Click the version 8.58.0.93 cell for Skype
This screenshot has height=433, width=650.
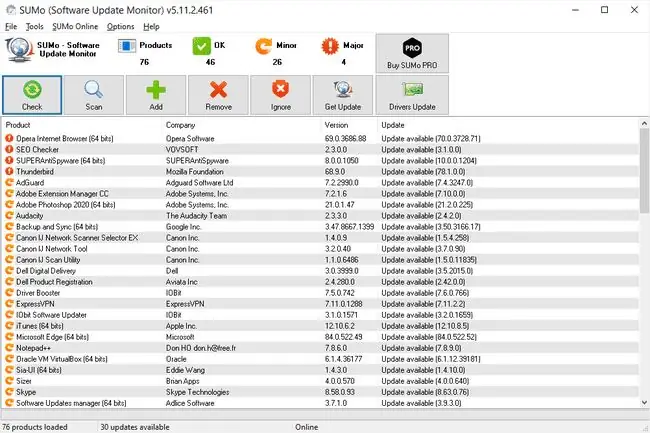coord(340,392)
